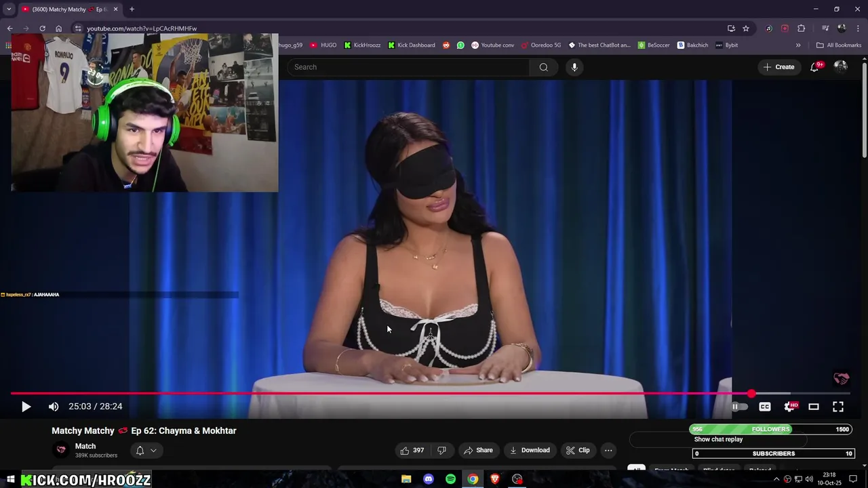Image resolution: width=868 pixels, height=488 pixels.
Task: Click the Share button
Action: point(477,450)
